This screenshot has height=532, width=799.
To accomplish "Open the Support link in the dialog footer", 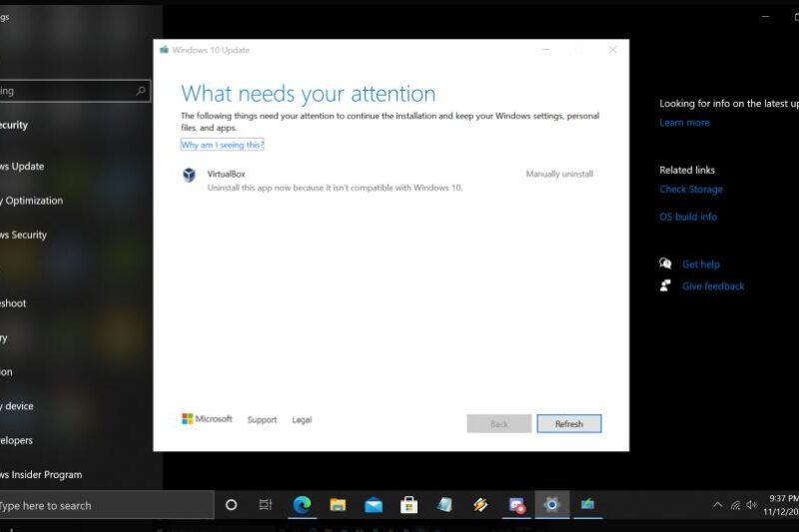I will 262,419.
